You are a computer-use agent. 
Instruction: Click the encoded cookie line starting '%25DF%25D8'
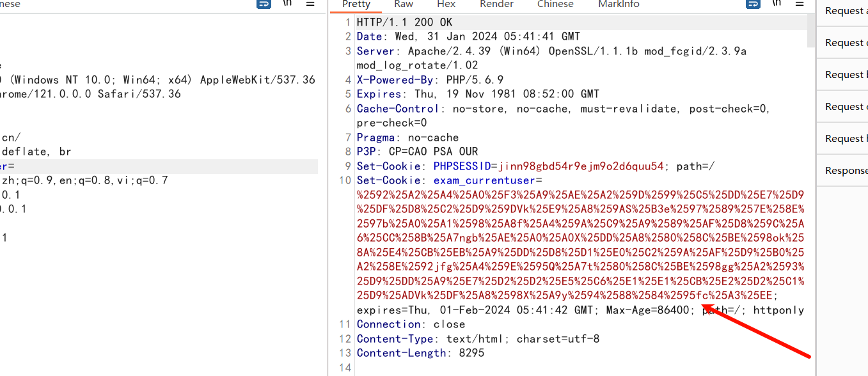pyautogui.click(x=580, y=209)
